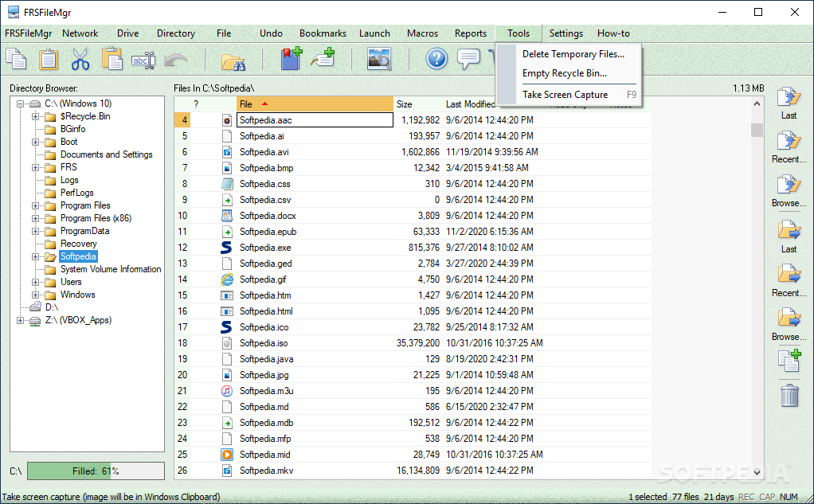
Task: Click the file list scroll-up arrow
Action: coord(757,104)
